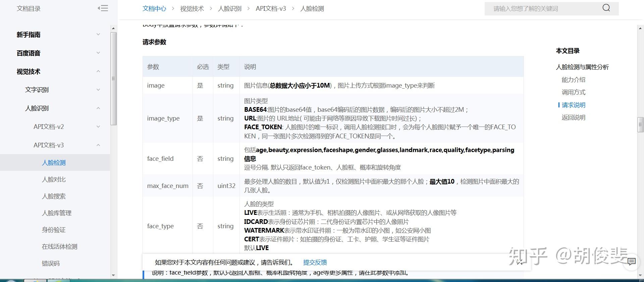
Task: Go to 人脸识别 in the breadcrumb
Action: 230,8
